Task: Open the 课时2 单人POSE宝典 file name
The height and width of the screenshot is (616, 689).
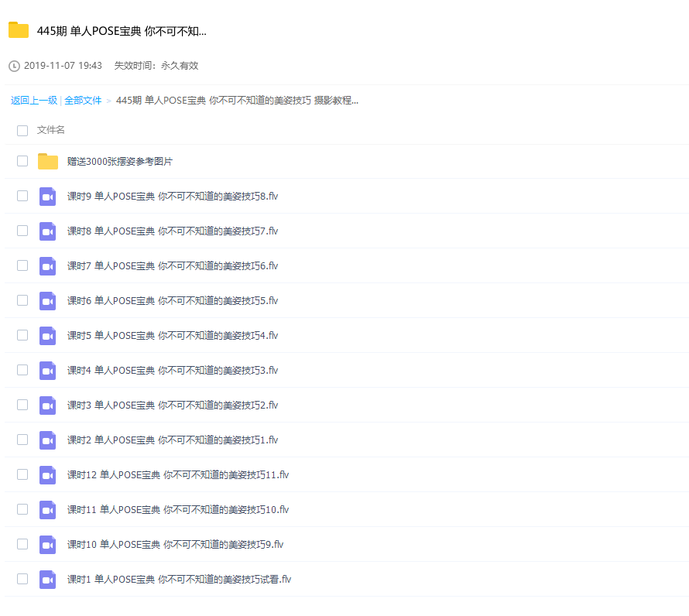Action: coord(172,440)
